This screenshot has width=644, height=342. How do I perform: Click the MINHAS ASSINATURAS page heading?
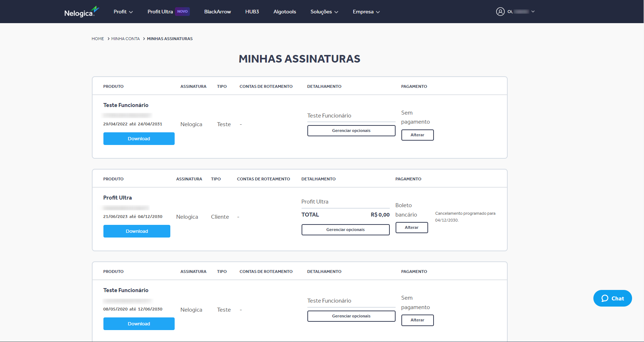click(299, 59)
